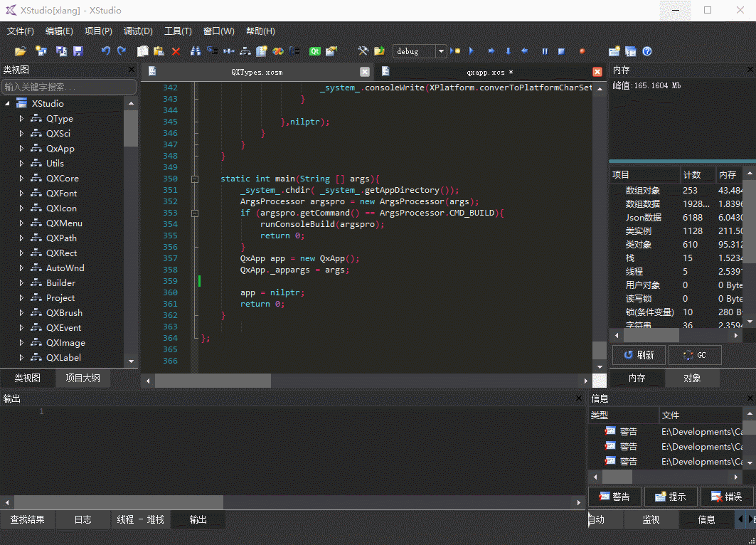Expand the Builder tree node
The height and width of the screenshot is (545, 756).
pyautogui.click(x=21, y=283)
